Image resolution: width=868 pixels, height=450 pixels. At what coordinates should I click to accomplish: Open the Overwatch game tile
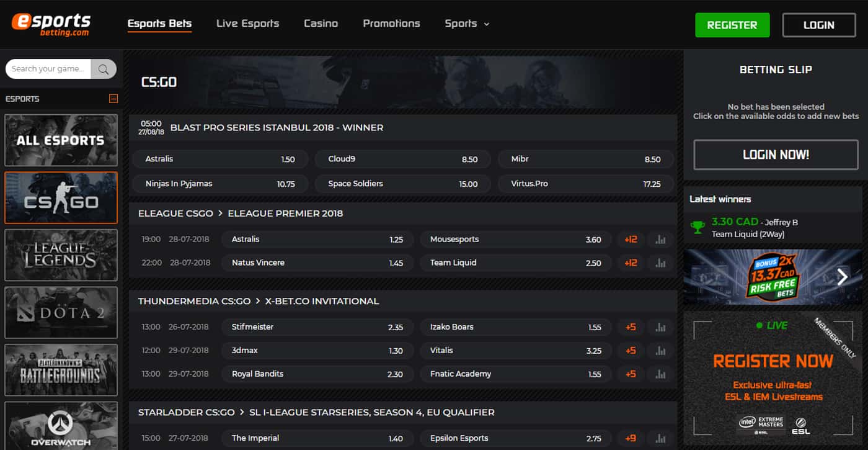[61, 426]
